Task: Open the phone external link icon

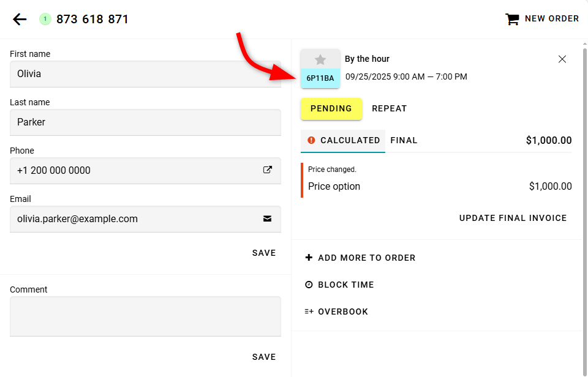Action: [x=268, y=170]
